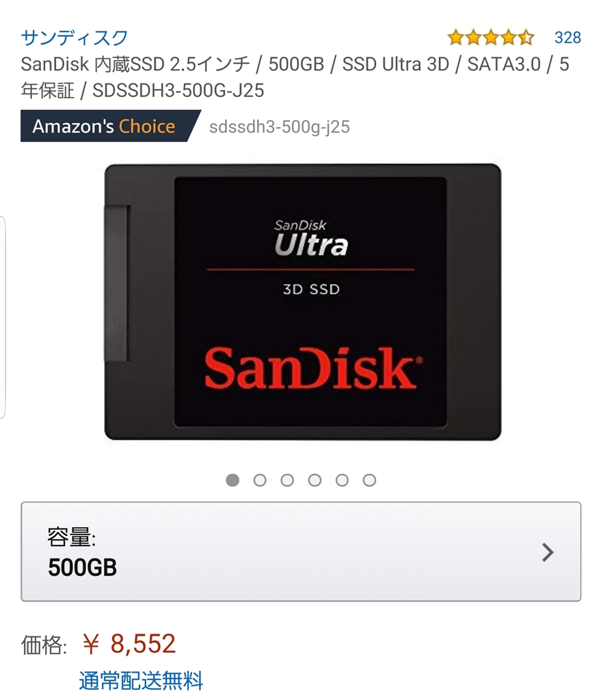Open the SanDisk Ultra 3D SSD product photo
This screenshot has width=601, height=700.
(x=303, y=301)
